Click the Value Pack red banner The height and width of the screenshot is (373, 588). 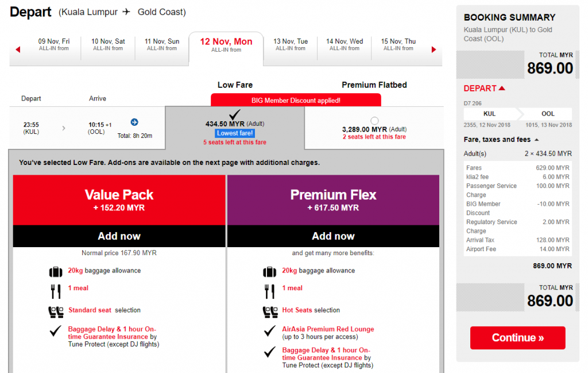[119, 200]
